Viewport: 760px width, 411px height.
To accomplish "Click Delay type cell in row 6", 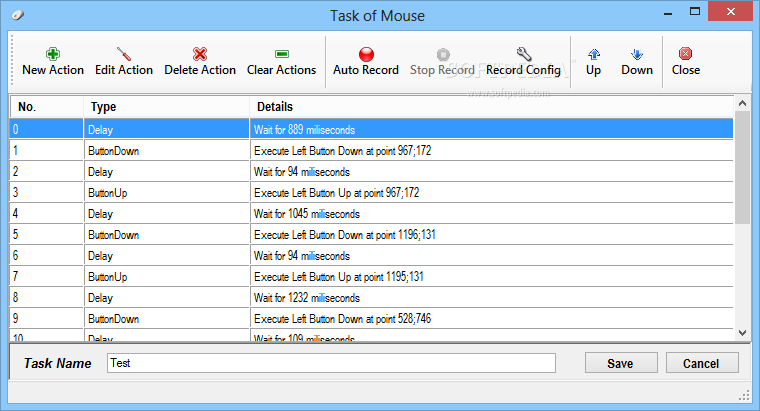I will point(166,255).
